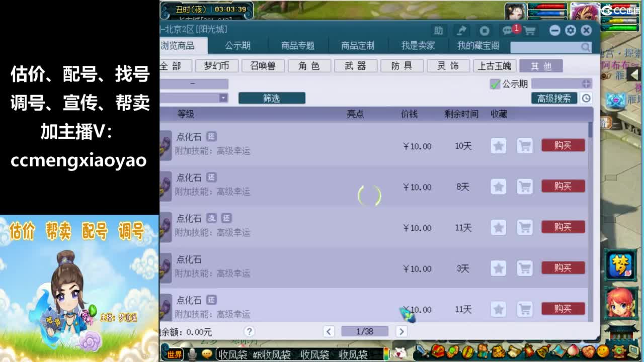Open search history clock icon
644x362 pixels.
tap(586, 98)
